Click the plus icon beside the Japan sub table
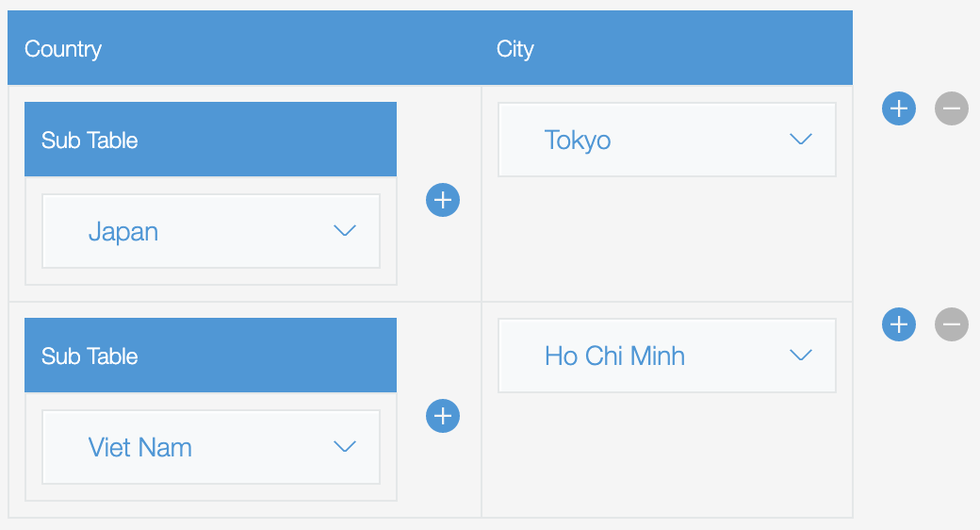 (443, 200)
